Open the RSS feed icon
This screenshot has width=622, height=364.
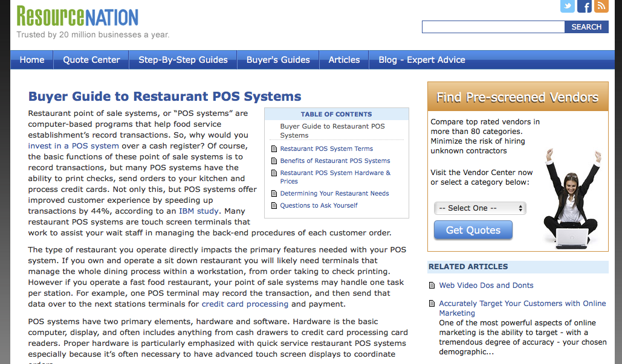pyautogui.click(x=601, y=6)
